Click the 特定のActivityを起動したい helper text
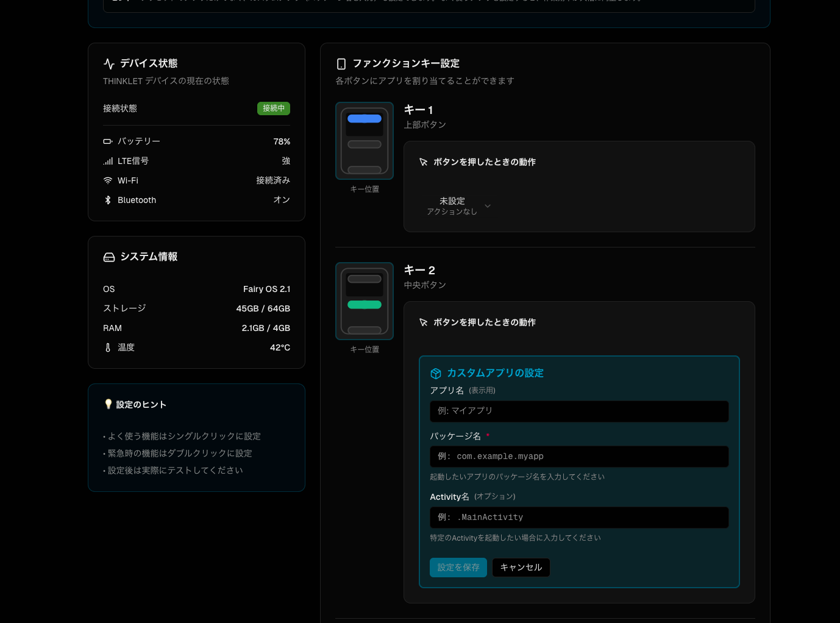 [x=515, y=538]
